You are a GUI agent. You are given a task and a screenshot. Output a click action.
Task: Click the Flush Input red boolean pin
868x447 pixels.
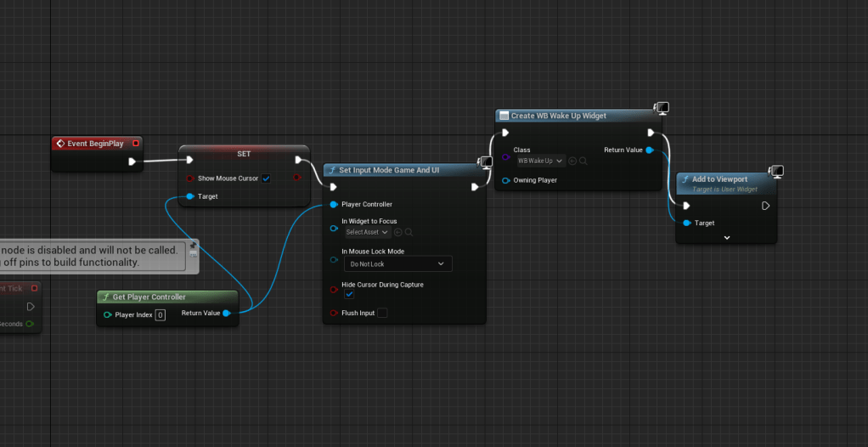click(334, 314)
